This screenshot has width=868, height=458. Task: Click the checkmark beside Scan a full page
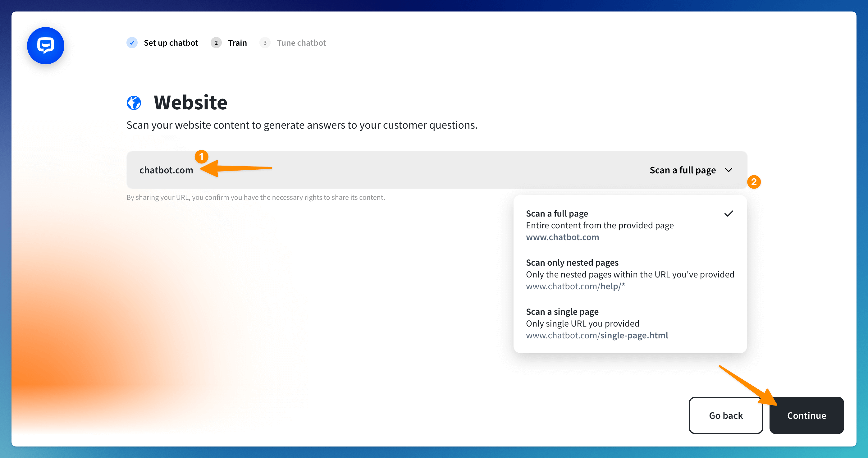click(x=729, y=214)
